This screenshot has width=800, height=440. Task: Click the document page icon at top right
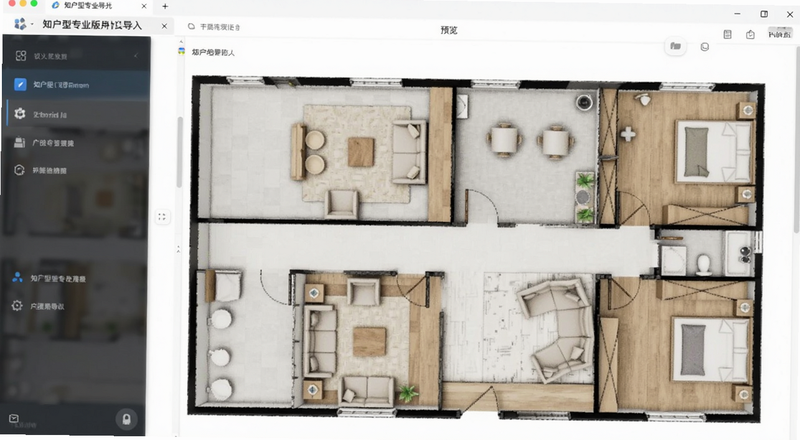click(728, 34)
